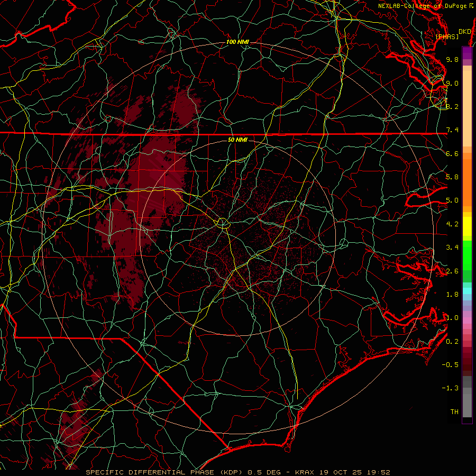Click the 3.4 legend value

[452, 248]
